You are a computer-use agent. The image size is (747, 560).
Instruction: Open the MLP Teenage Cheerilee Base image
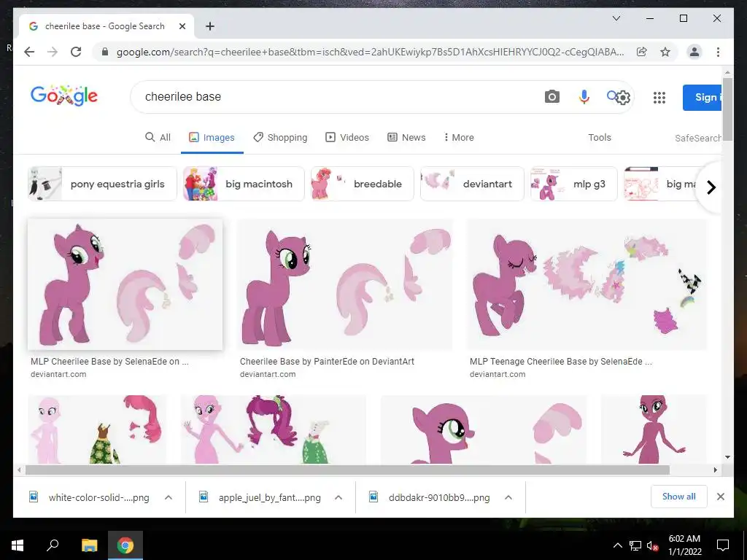pos(587,284)
